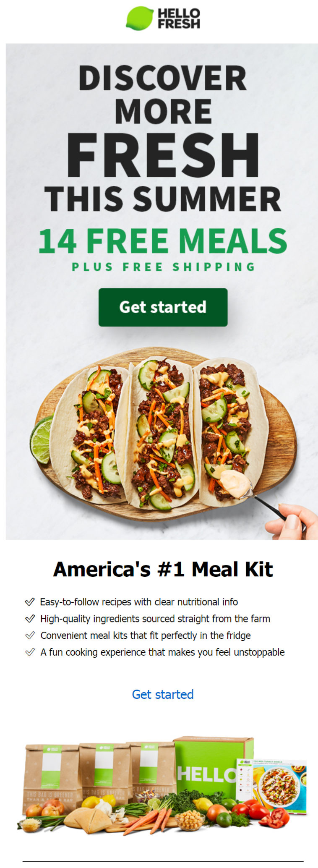Click the lime wedge beside the tacos
The width and height of the screenshot is (318, 868).
tap(41, 439)
